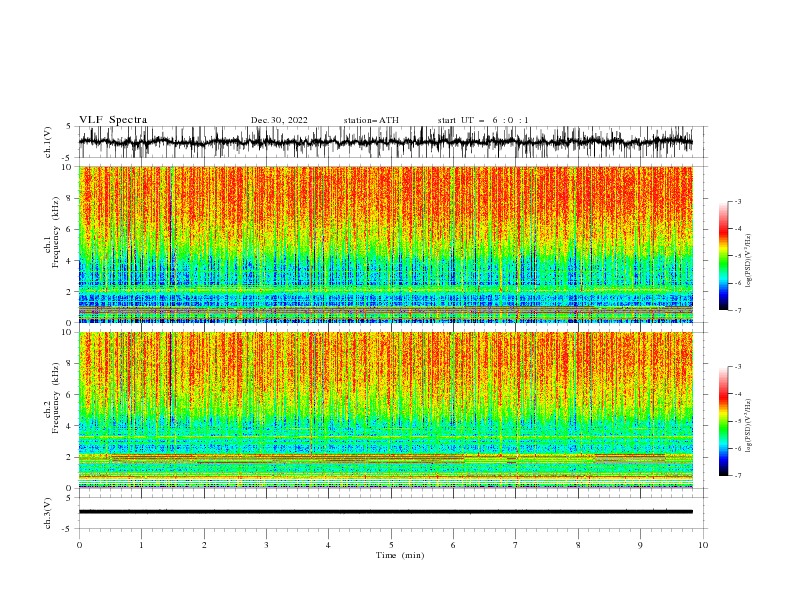Click time axis tick label "9"
The height and width of the screenshot is (612, 792).
point(640,545)
